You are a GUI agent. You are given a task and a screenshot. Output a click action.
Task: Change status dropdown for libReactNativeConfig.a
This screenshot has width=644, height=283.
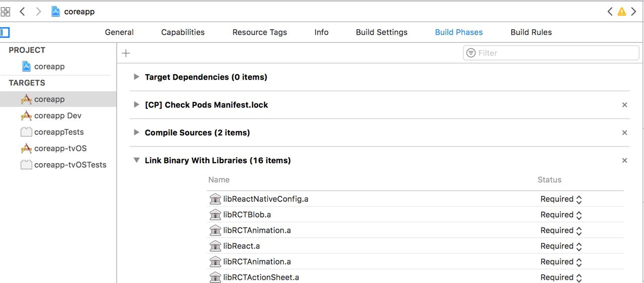point(561,199)
